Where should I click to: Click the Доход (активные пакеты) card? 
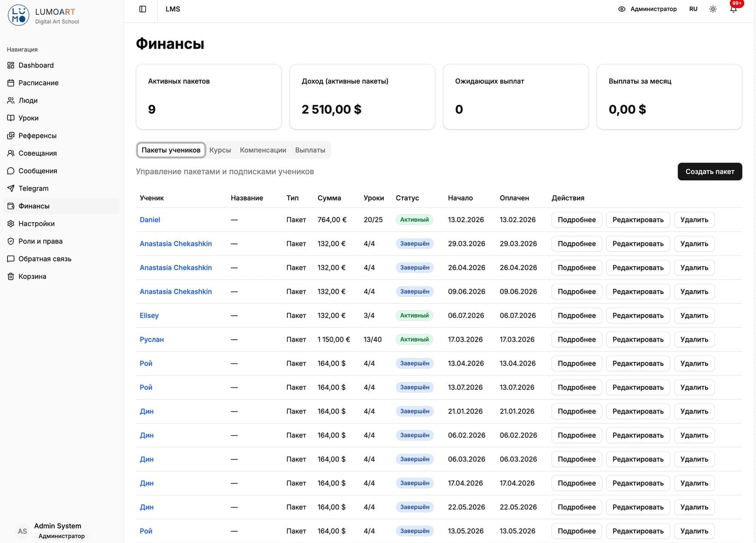[362, 97]
